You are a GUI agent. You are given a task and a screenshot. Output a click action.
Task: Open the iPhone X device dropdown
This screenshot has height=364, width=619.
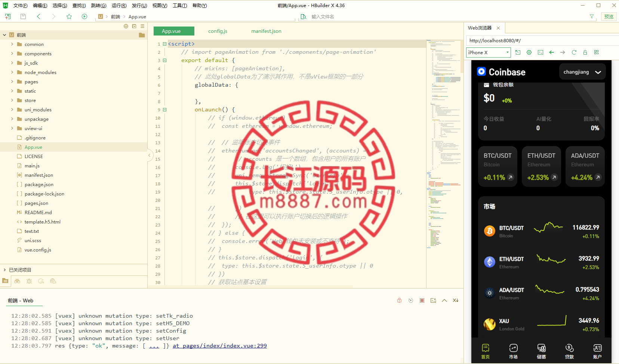(489, 52)
